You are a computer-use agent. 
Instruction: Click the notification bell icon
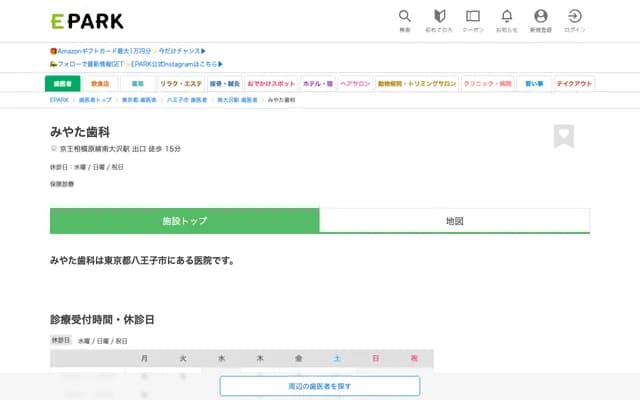pyautogui.click(x=507, y=17)
